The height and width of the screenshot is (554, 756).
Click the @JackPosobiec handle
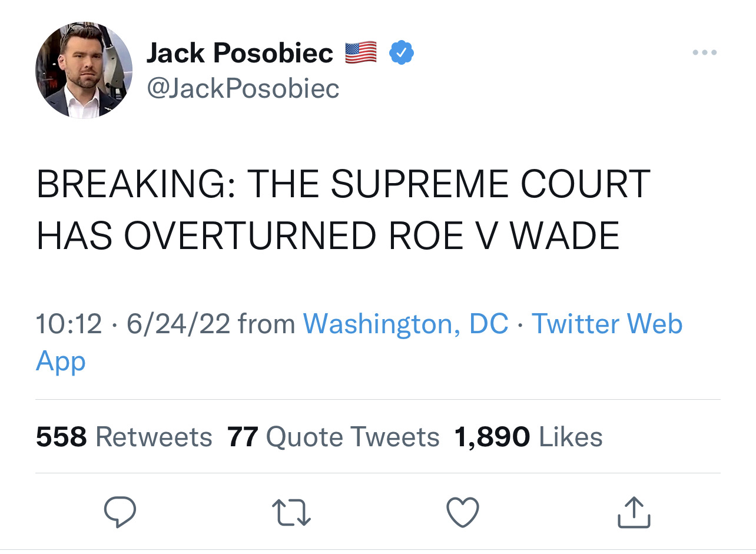243,88
